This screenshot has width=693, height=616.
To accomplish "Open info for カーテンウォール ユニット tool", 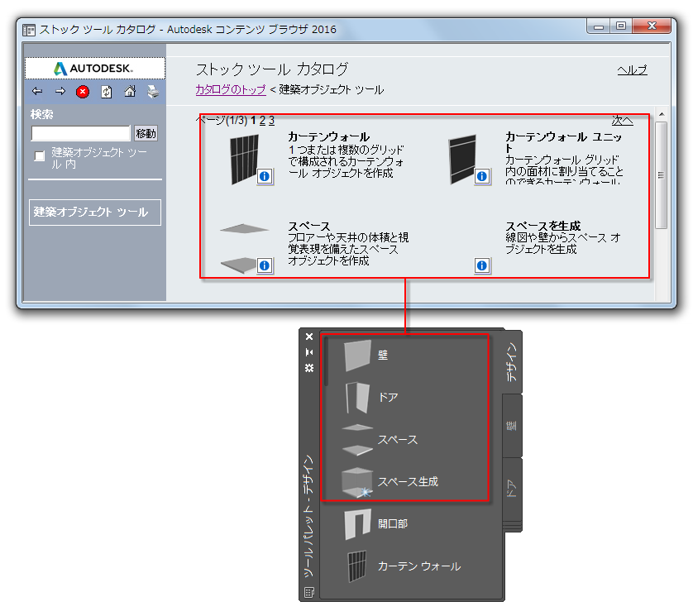I will pyautogui.click(x=482, y=177).
